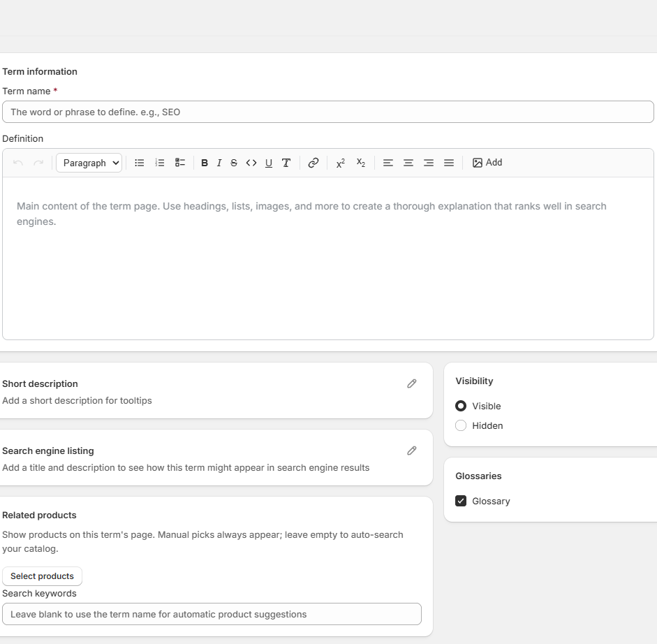Viewport: 657px width, 644px height.
Task: Click the Select products button
Action: point(43,576)
